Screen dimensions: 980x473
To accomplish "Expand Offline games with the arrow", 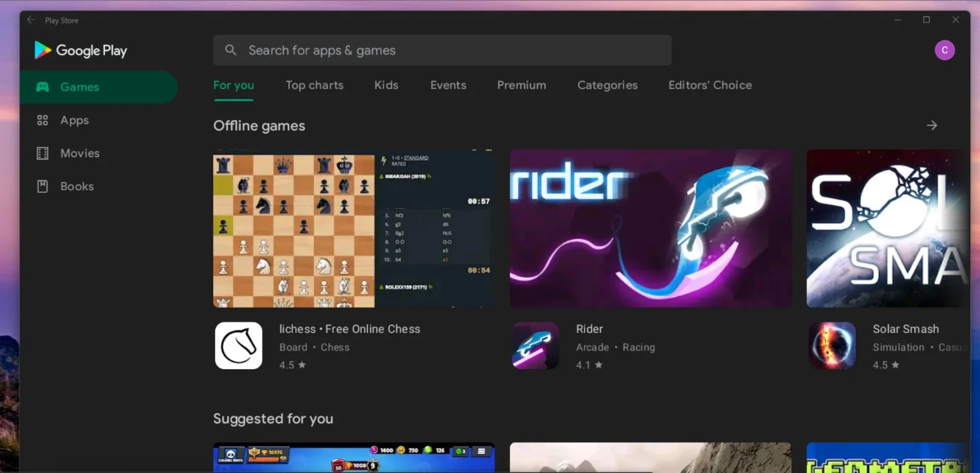I will (931, 126).
